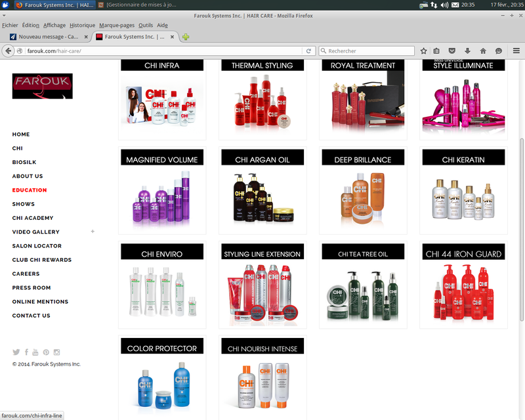
Task: Open the Historique menu
Action: tap(83, 25)
